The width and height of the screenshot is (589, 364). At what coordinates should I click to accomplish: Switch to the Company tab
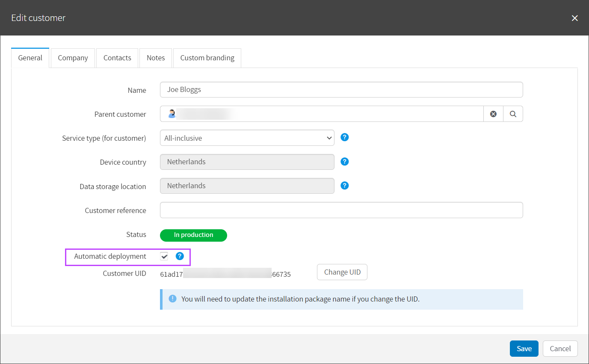73,58
